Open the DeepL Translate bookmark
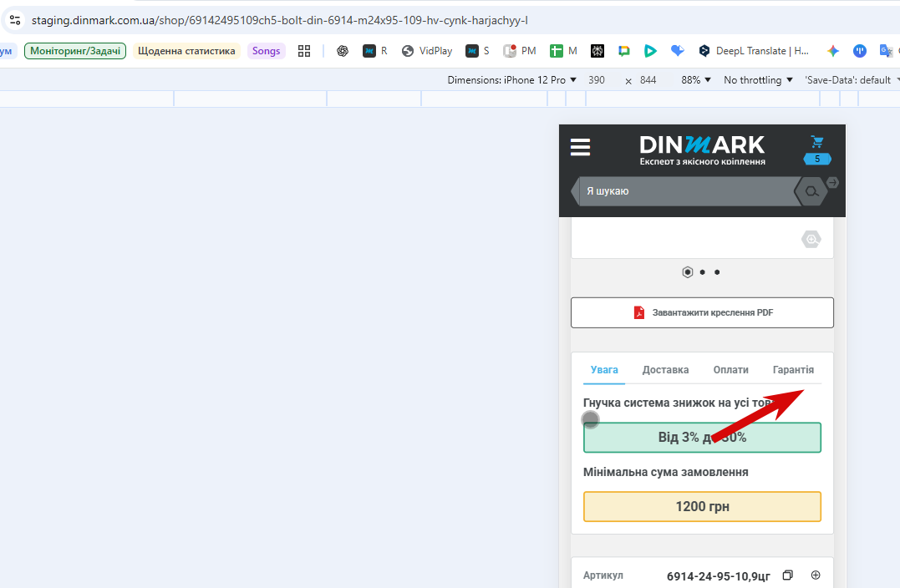The width and height of the screenshot is (900, 588). click(754, 51)
